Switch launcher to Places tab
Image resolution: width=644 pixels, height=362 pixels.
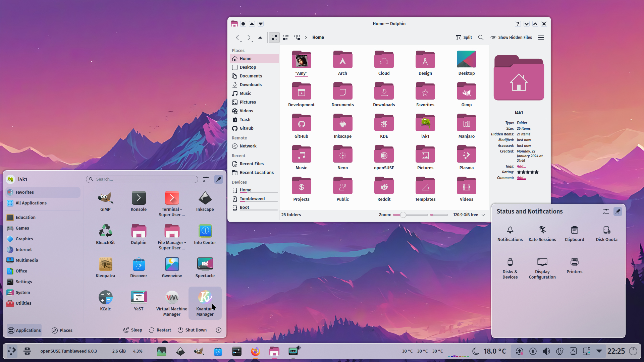click(62, 330)
